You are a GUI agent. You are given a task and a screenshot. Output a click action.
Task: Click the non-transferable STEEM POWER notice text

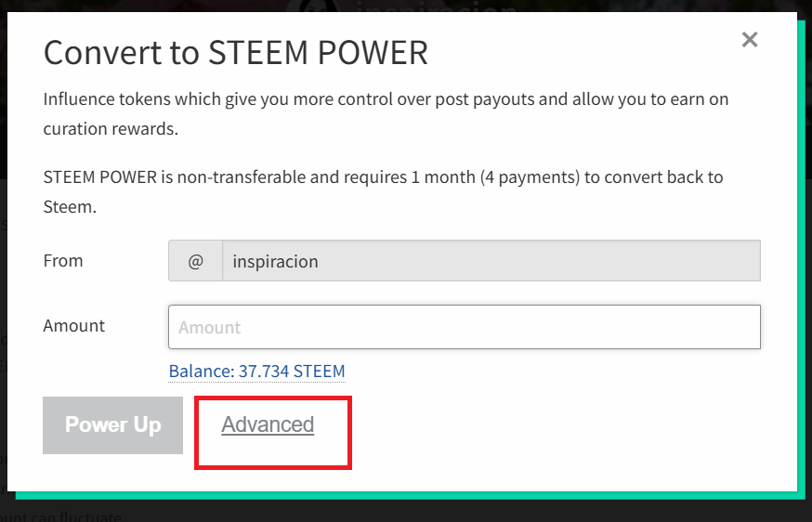click(383, 176)
